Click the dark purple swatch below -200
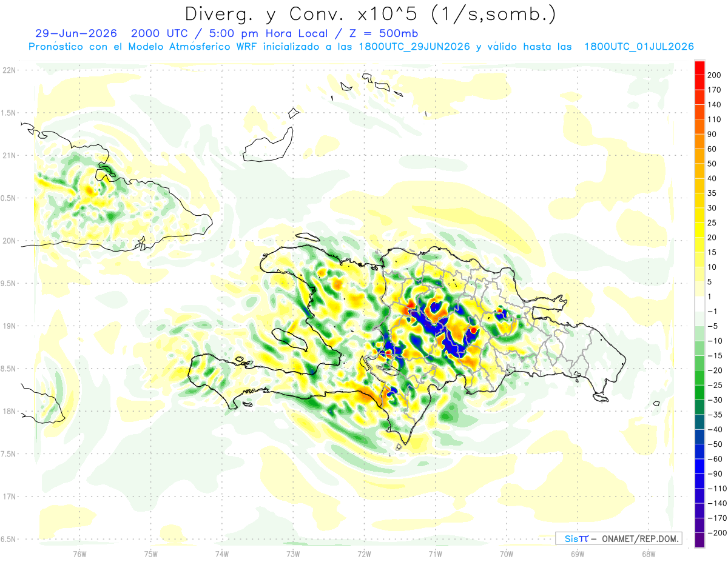The image size is (728, 562). 699,540
